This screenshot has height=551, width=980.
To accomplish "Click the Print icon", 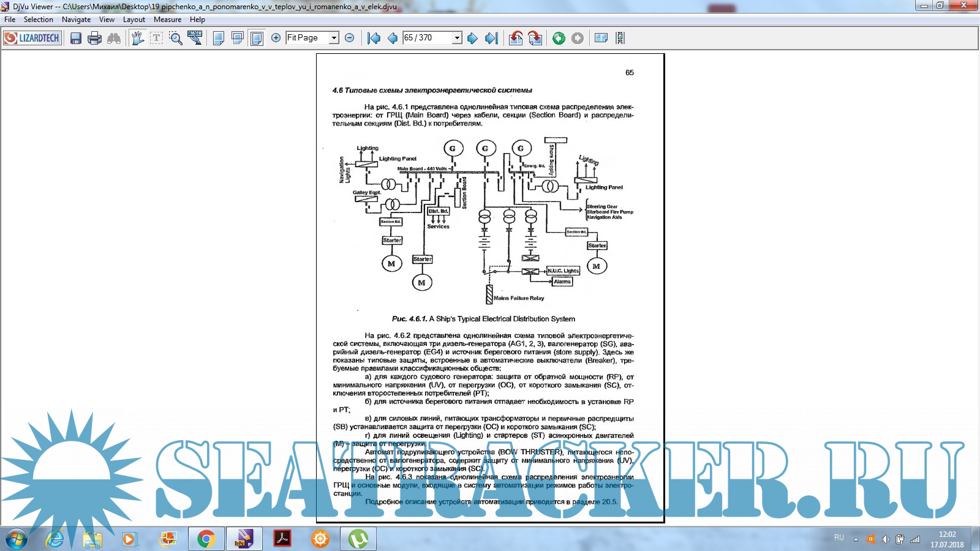I will point(94,38).
